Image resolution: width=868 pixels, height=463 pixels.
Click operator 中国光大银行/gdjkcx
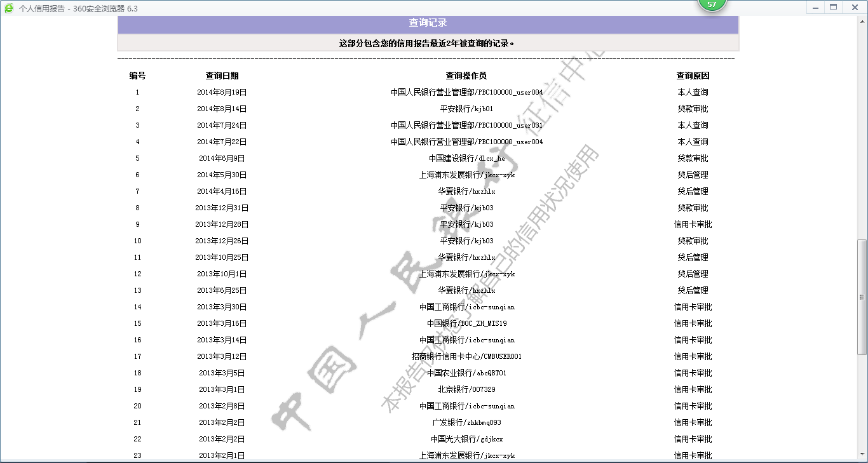click(x=466, y=439)
